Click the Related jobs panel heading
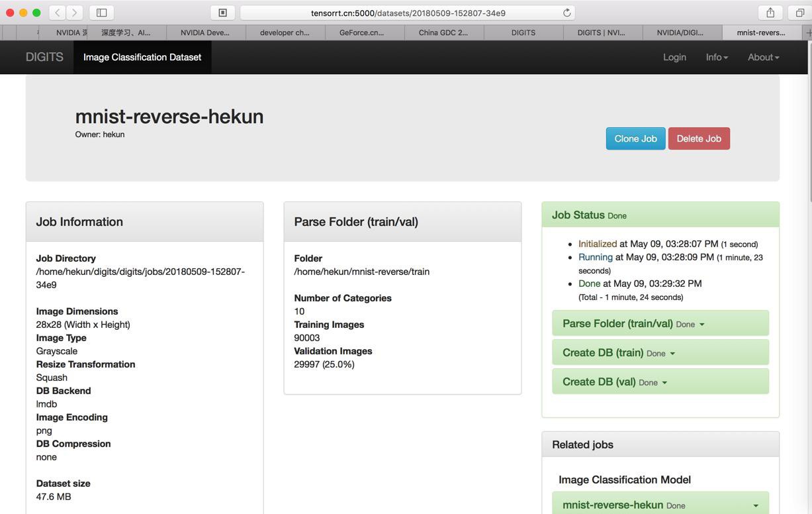This screenshot has height=514, width=812. [582, 444]
